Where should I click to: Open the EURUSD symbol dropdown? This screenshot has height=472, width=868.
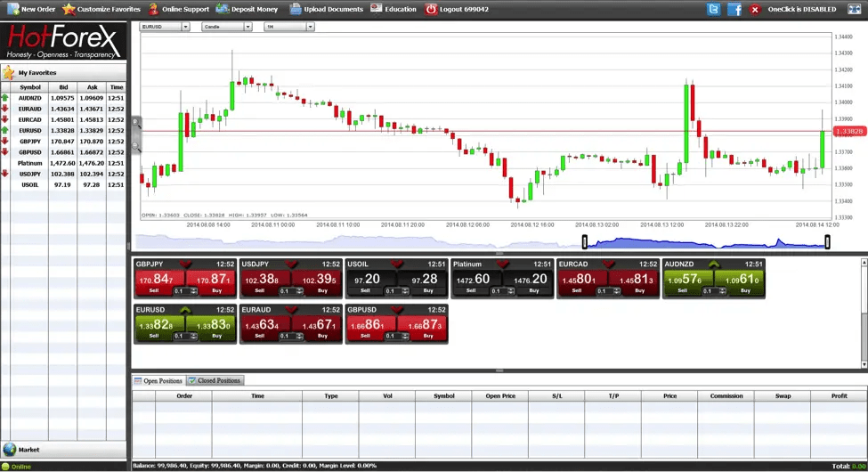[x=185, y=27]
